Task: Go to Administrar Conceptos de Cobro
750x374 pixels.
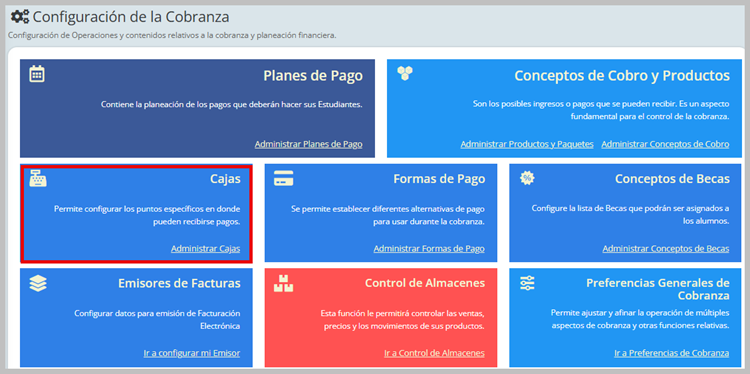Action: [665, 144]
